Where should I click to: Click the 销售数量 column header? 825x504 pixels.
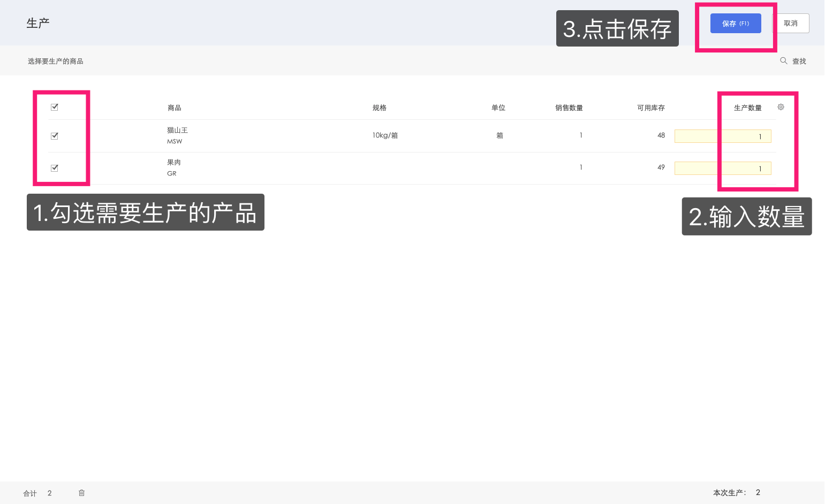[x=569, y=107]
